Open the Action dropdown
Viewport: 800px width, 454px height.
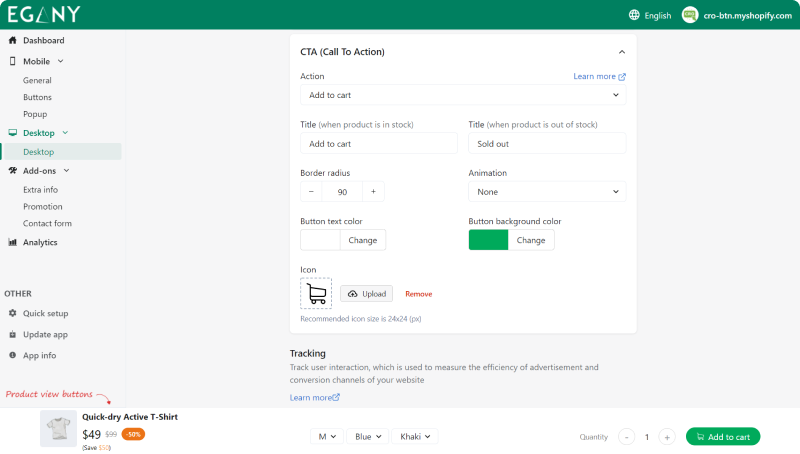click(463, 95)
